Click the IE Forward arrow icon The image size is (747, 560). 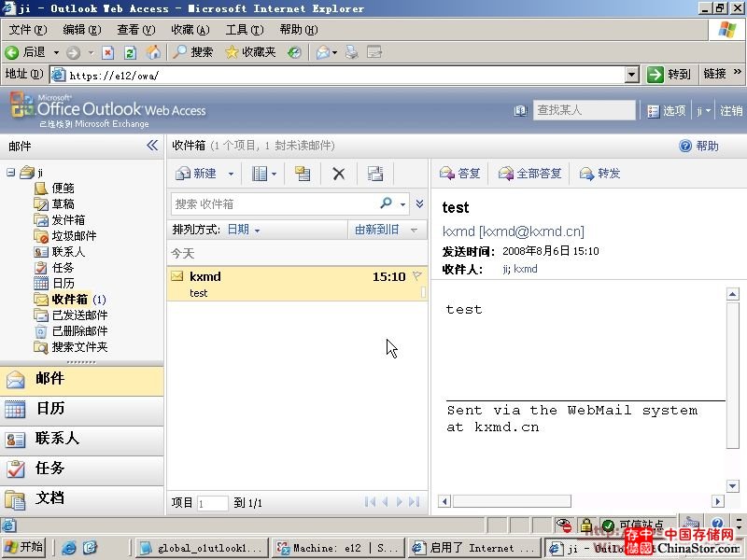(73, 52)
